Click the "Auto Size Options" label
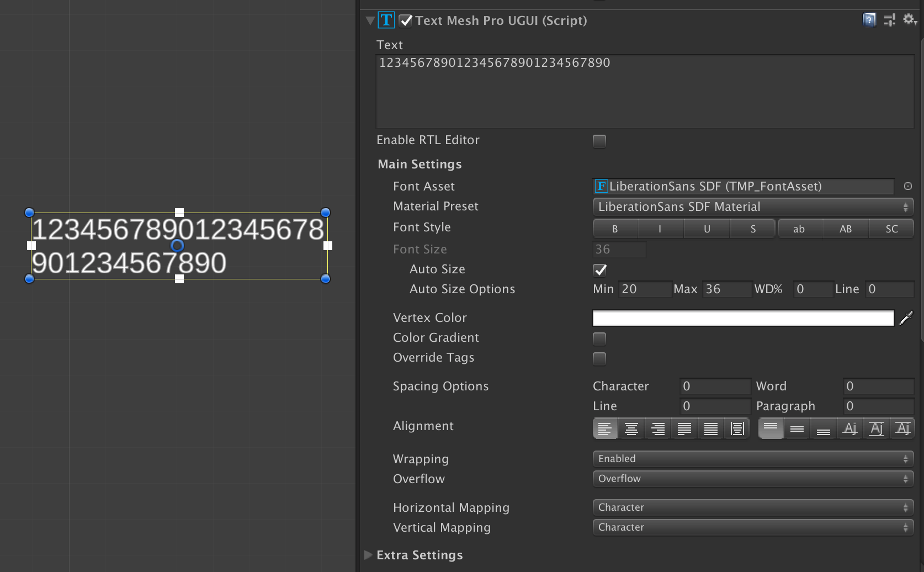 (463, 289)
